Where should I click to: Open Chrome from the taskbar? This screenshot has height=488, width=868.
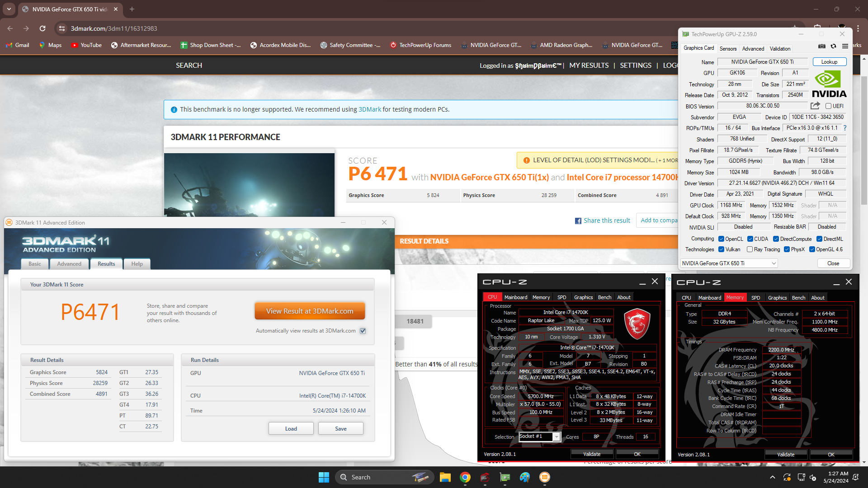click(465, 477)
